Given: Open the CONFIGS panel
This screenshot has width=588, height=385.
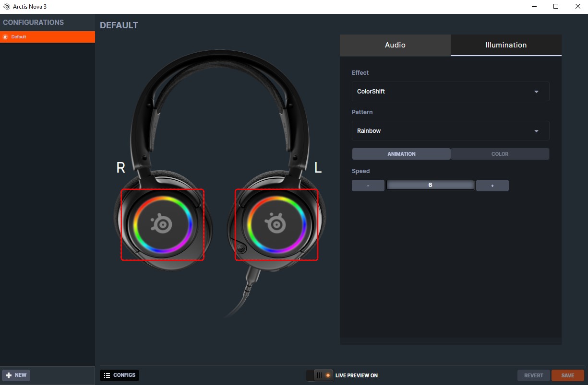Looking at the screenshot, I should point(120,375).
